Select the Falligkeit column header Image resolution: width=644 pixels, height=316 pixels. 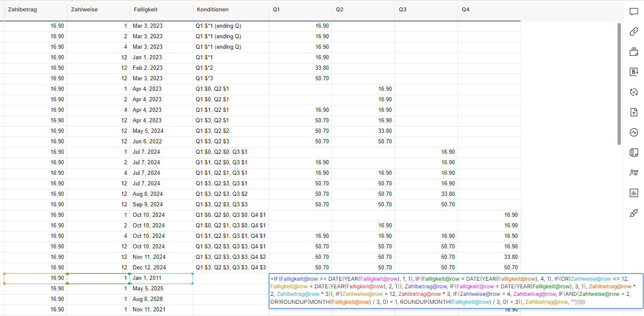pyautogui.click(x=162, y=10)
